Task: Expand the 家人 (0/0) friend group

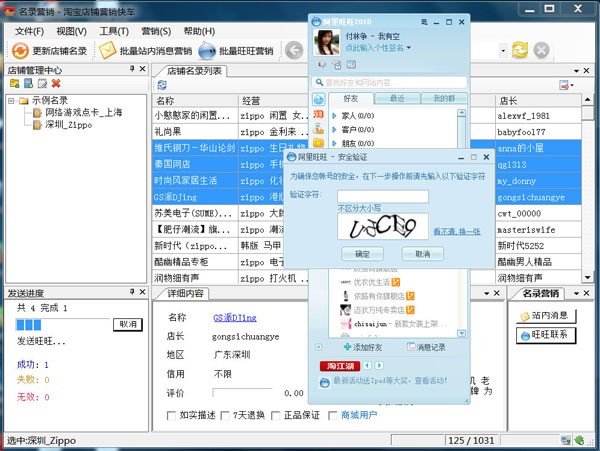Action: pyautogui.click(x=334, y=116)
